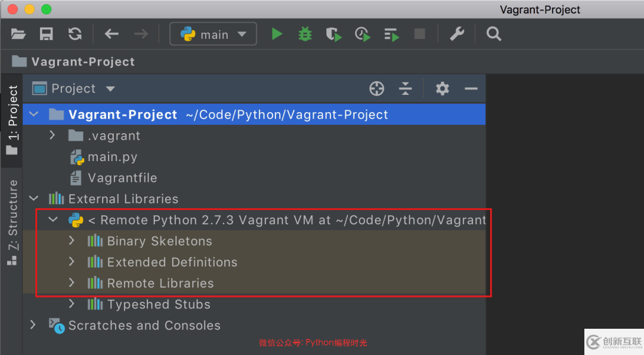The image size is (644, 355).
Task: Locate current file with the crosshair icon
Action: [x=377, y=89]
